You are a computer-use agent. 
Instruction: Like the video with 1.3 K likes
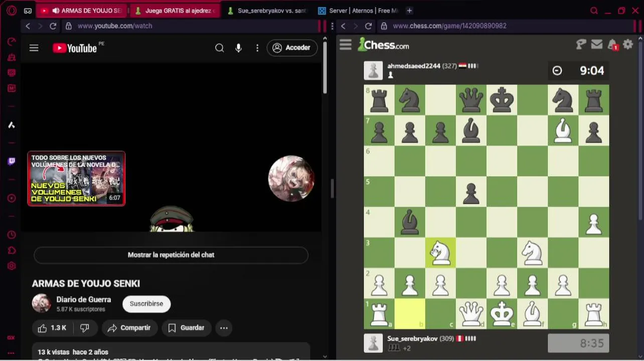tap(52, 327)
